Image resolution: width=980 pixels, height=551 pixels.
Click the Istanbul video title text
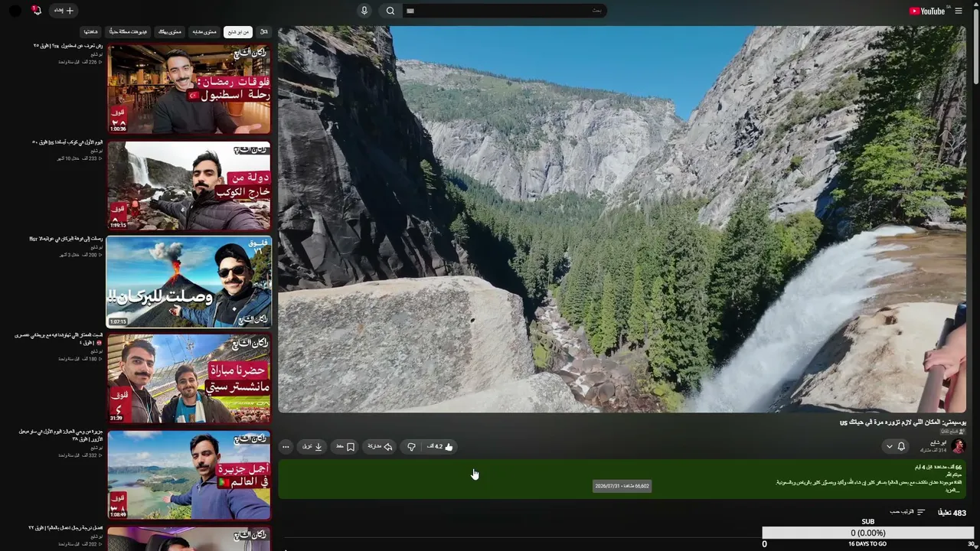click(x=67, y=46)
